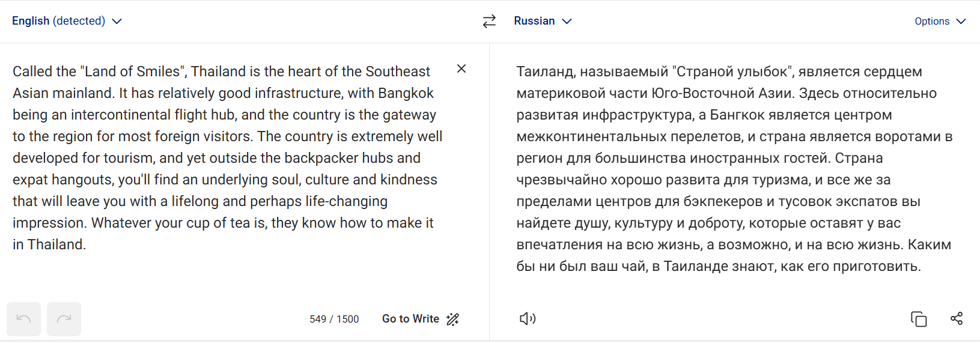980x343 pixels.
Task: Listen to the Russian translation audio
Action: 527,318
